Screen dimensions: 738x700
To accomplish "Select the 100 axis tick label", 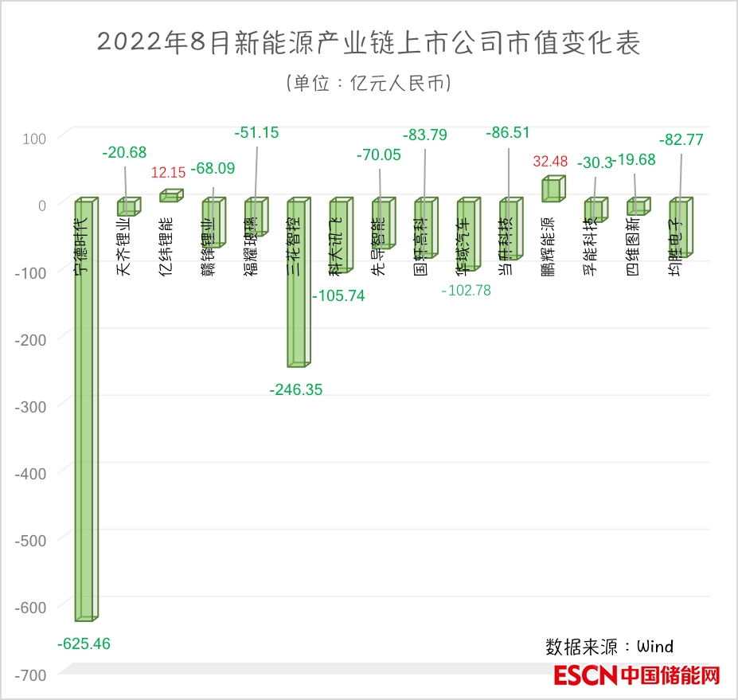I will pos(35,138).
